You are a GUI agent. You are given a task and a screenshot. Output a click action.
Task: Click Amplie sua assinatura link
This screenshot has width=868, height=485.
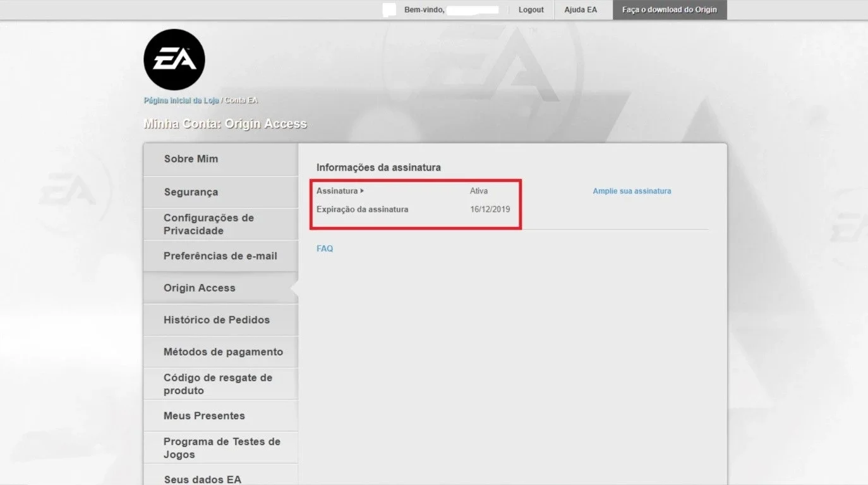(x=632, y=191)
